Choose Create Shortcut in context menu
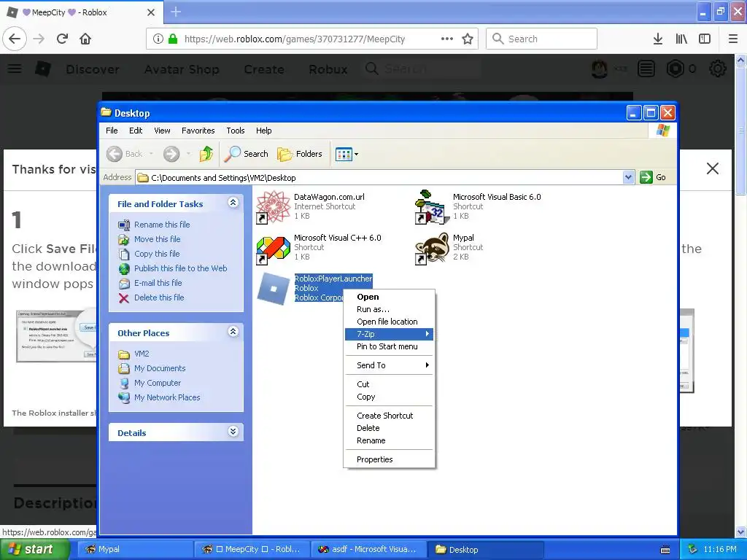 389,416
